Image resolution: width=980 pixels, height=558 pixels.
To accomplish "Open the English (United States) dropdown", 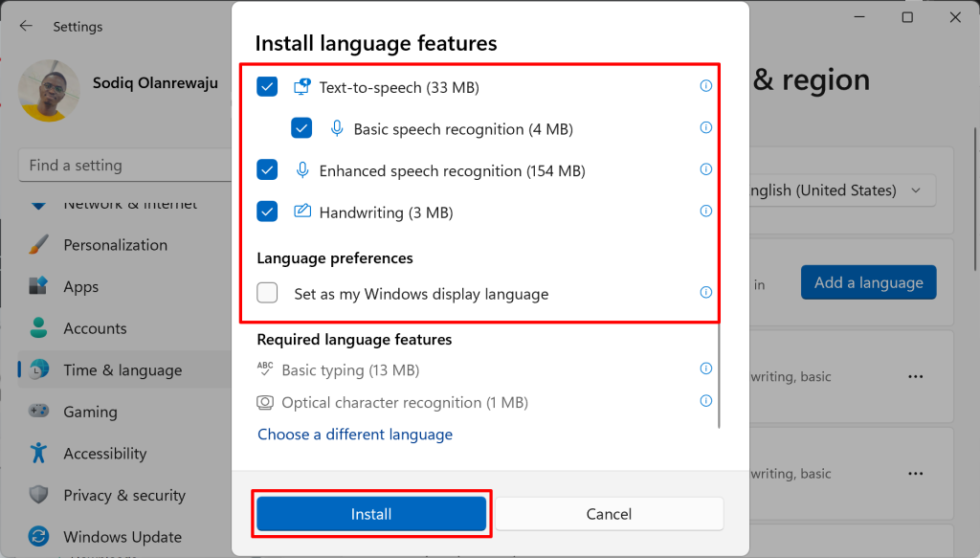I will (x=842, y=190).
